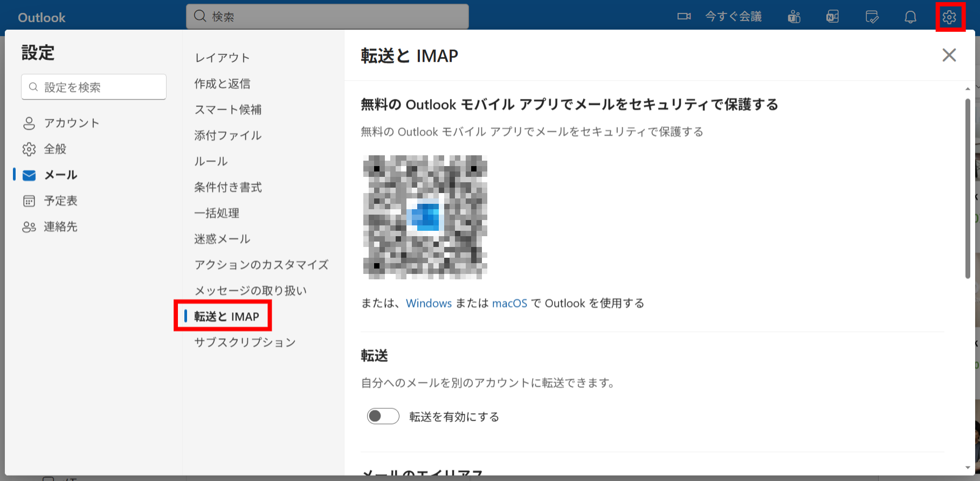Open settings gear icon in Outlook header

949,17
